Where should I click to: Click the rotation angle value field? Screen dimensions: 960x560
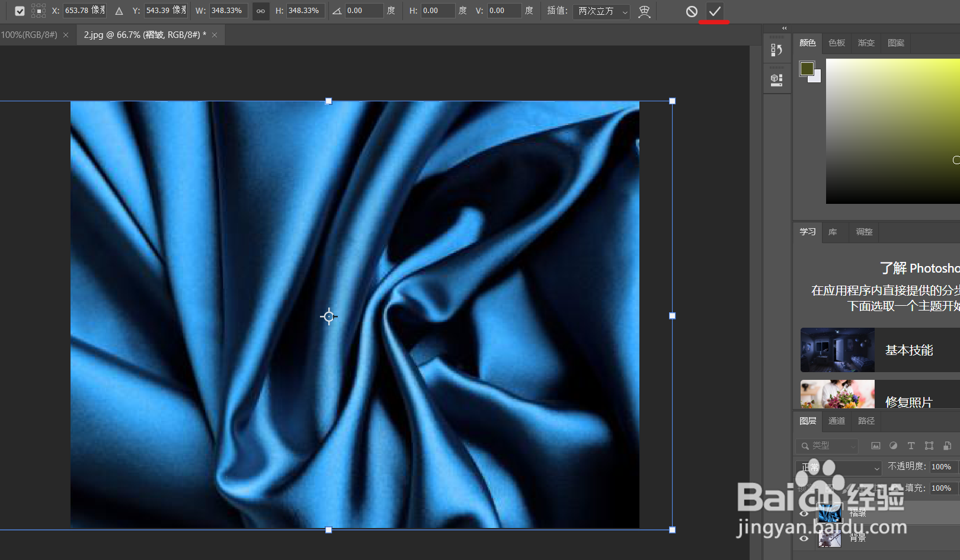click(x=364, y=11)
